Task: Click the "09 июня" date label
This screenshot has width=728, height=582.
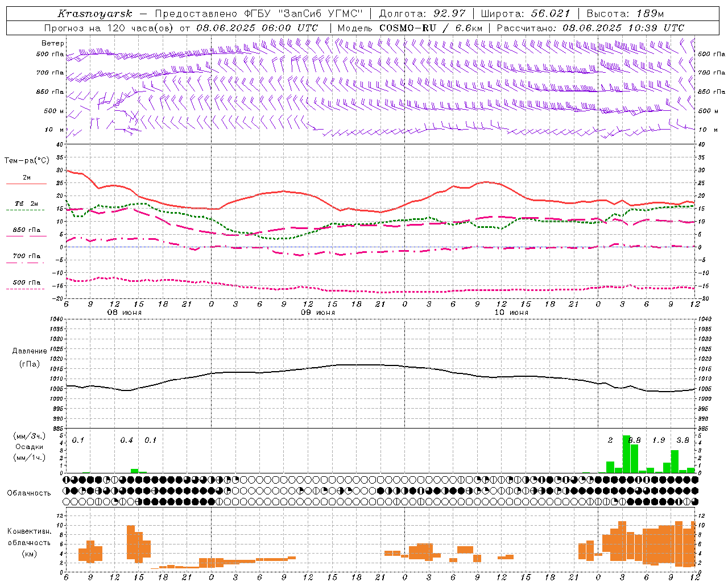Action: pos(318,313)
